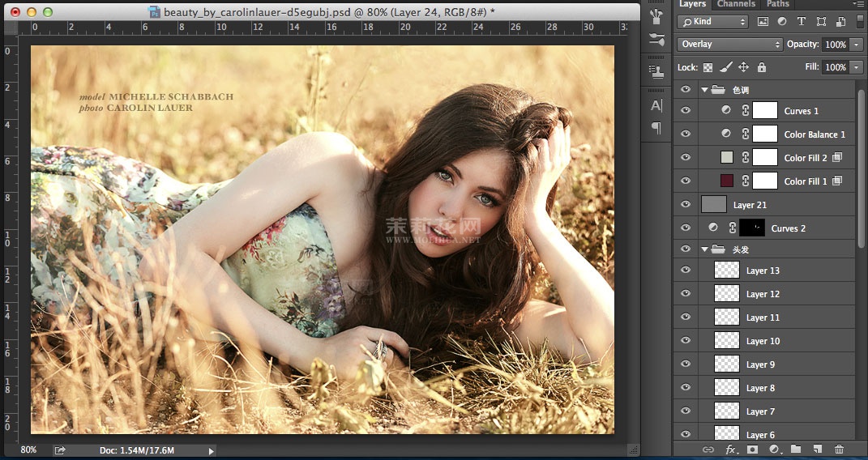Image resolution: width=868 pixels, height=460 pixels.
Task: Toggle the layer filtering on/off switch
Action: point(860,21)
